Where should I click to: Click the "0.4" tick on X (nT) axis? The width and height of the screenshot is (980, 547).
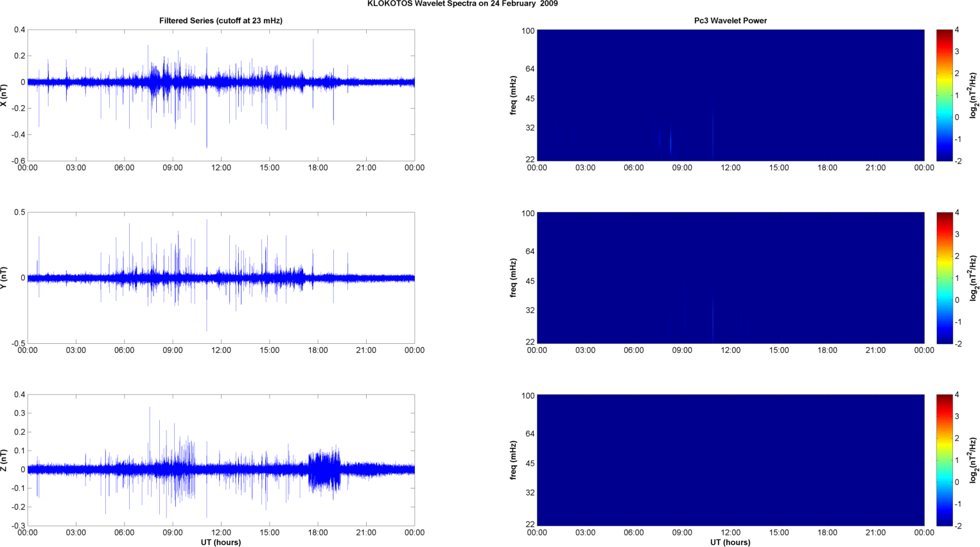tap(19, 30)
